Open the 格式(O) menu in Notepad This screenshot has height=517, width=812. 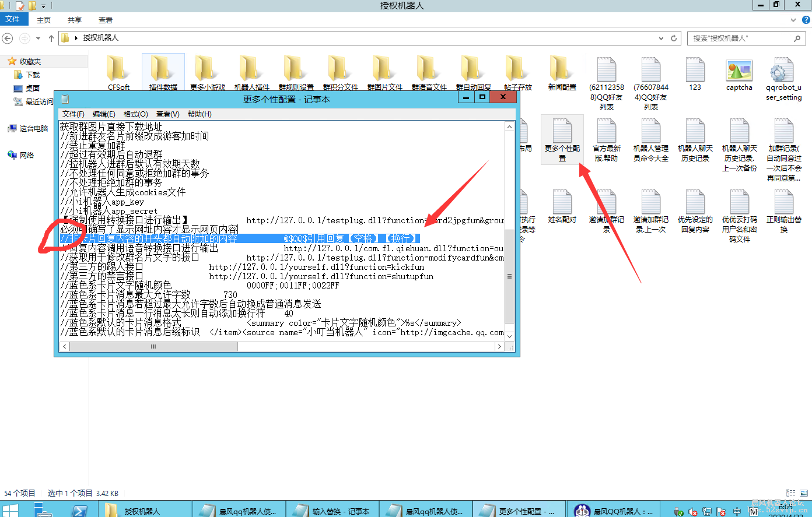(x=135, y=114)
